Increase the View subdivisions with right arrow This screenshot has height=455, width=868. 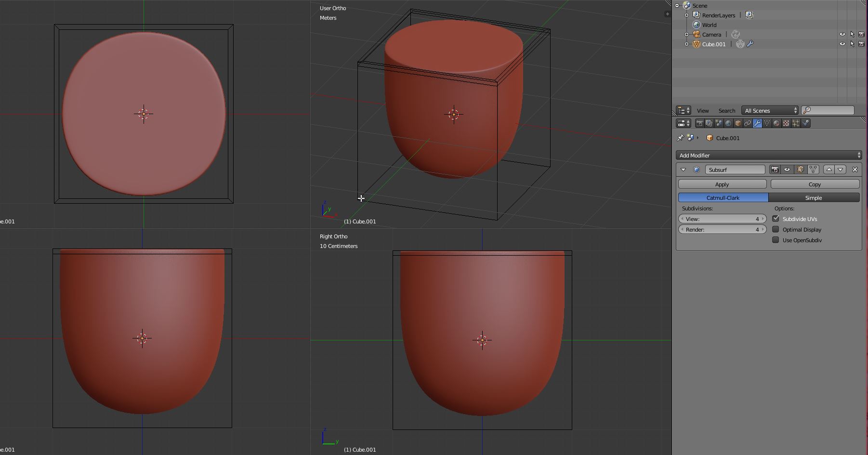(x=763, y=219)
